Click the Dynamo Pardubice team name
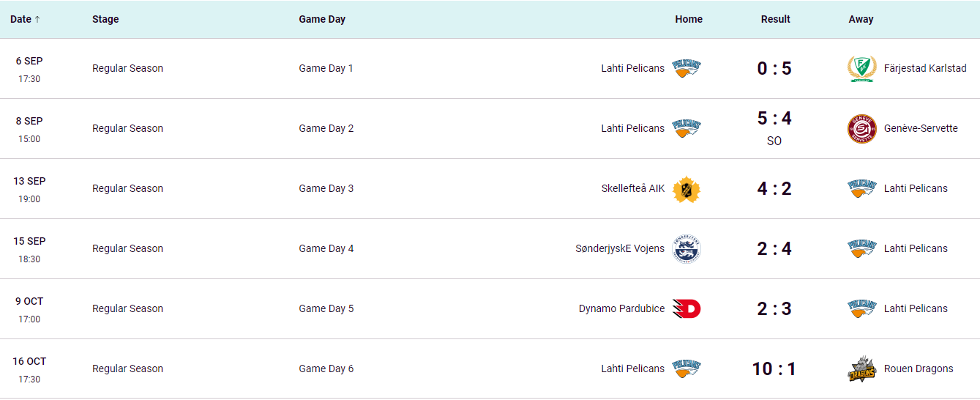The height and width of the screenshot is (400, 980). pos(621,309)
